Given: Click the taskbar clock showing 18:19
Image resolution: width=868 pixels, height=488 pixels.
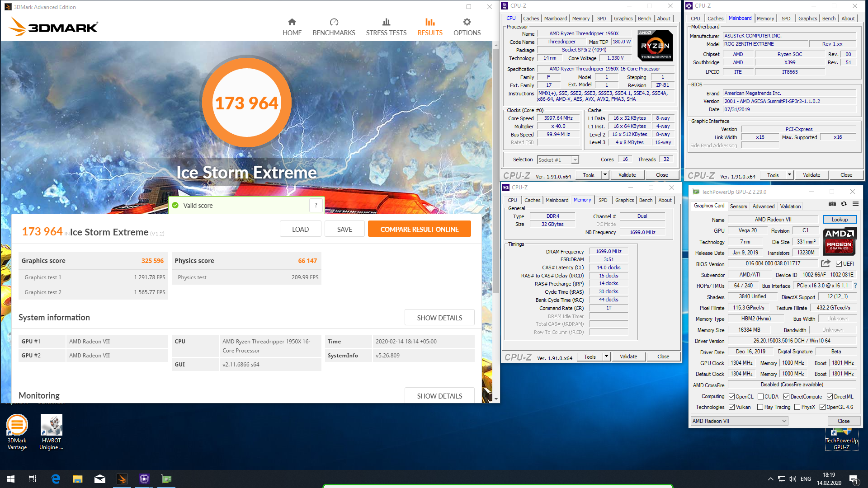Looking at the screenshot, I should click(829, 479).
